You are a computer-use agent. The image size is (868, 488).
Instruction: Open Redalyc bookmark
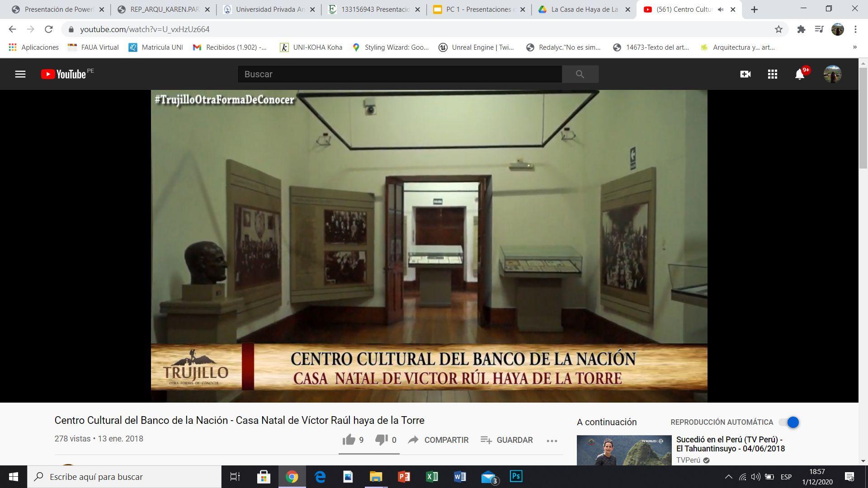coord(564,47)
